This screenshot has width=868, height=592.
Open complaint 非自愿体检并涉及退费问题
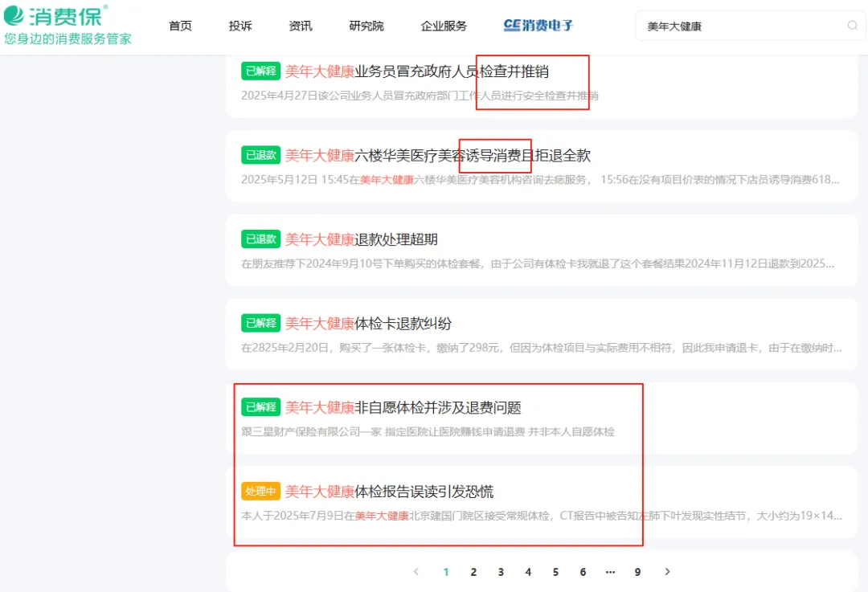(x=403, y=408)
